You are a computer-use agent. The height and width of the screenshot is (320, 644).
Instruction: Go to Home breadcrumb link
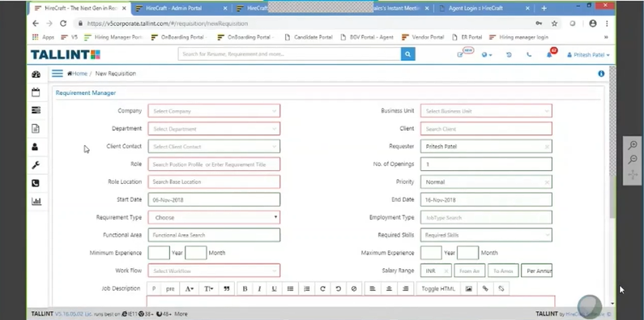pos(77,74)
